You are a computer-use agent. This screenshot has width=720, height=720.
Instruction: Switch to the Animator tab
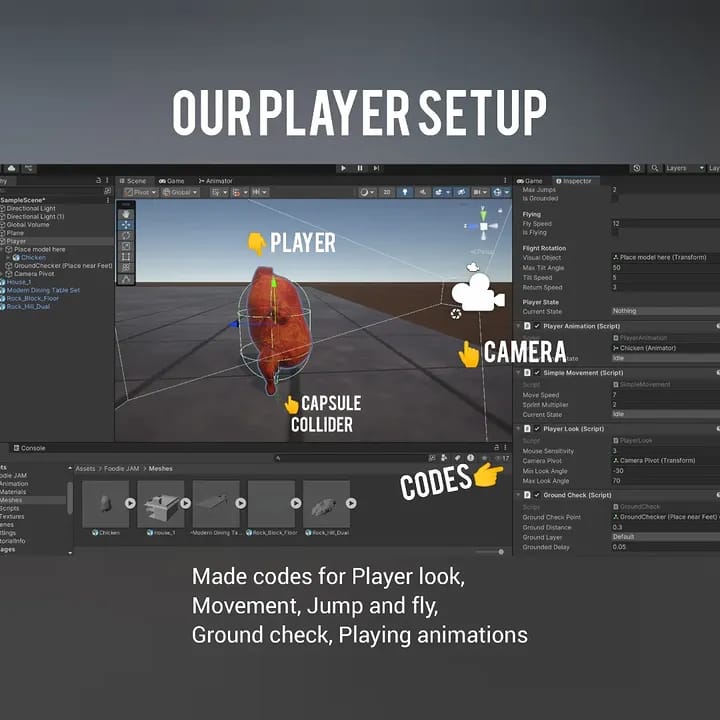click(215, 181)
